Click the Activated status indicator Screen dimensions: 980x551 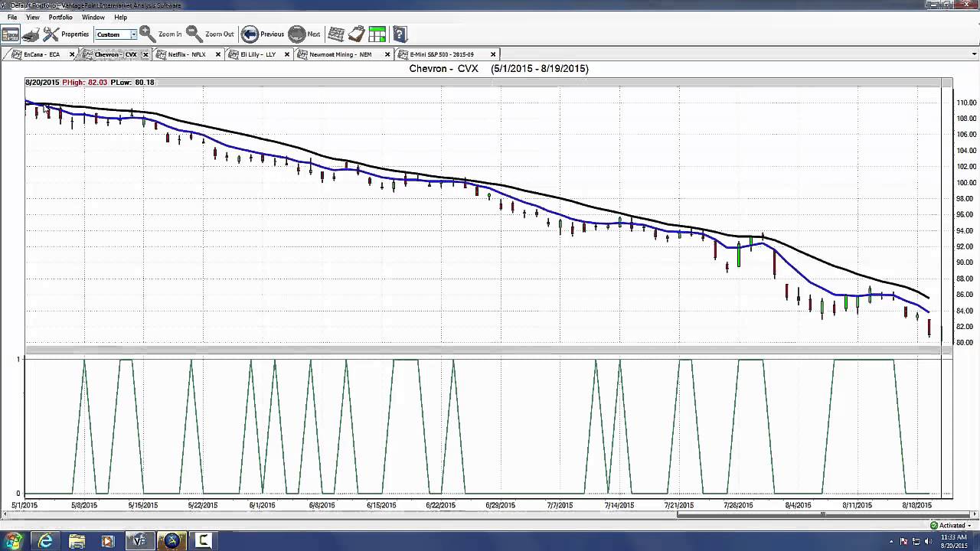pyautogui.click(x=952, y=525)
